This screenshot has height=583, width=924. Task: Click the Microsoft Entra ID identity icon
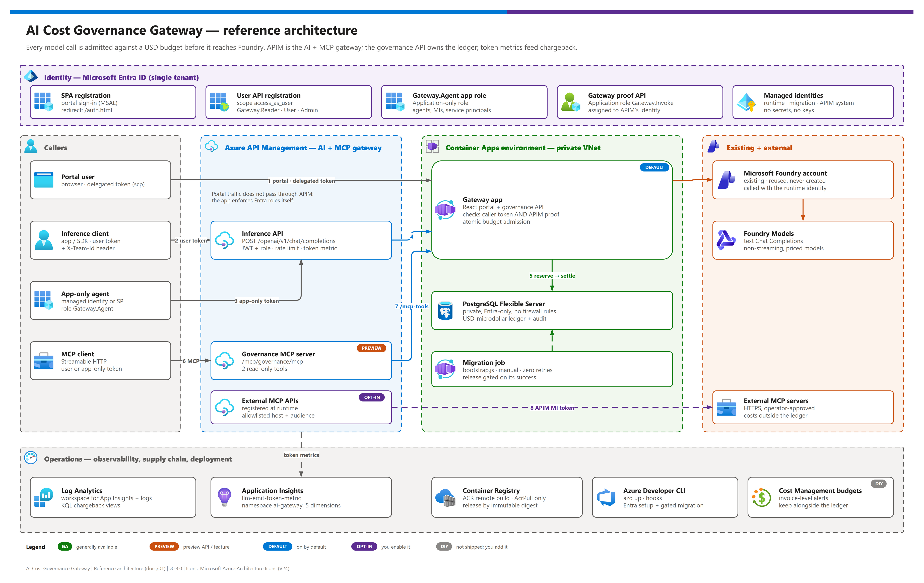pyautogui.click(x=31, y=76)
